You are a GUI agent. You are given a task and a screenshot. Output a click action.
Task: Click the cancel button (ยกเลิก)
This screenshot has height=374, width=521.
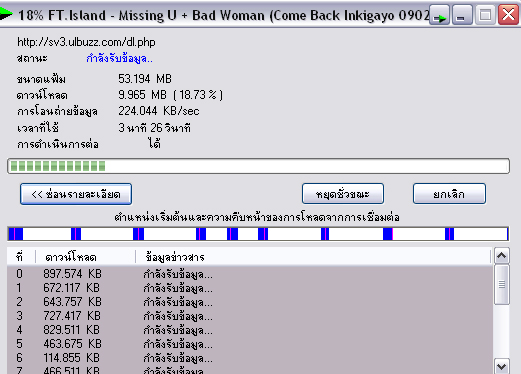tap(449, 194)
